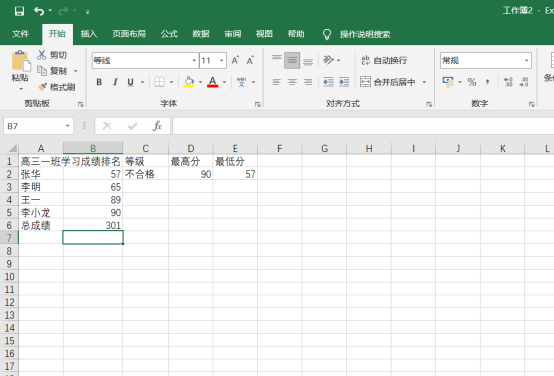
Task: Open number format dialog launcher
Action: [531, 104]
